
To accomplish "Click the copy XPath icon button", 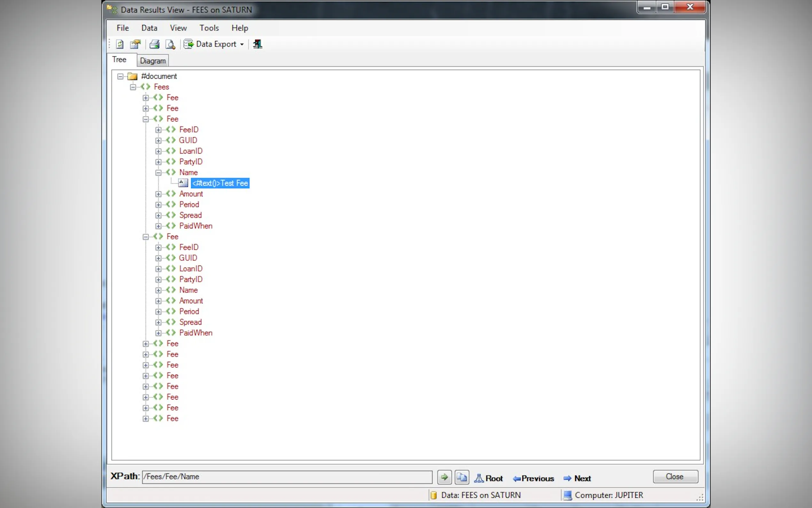I will click(462, 477).
